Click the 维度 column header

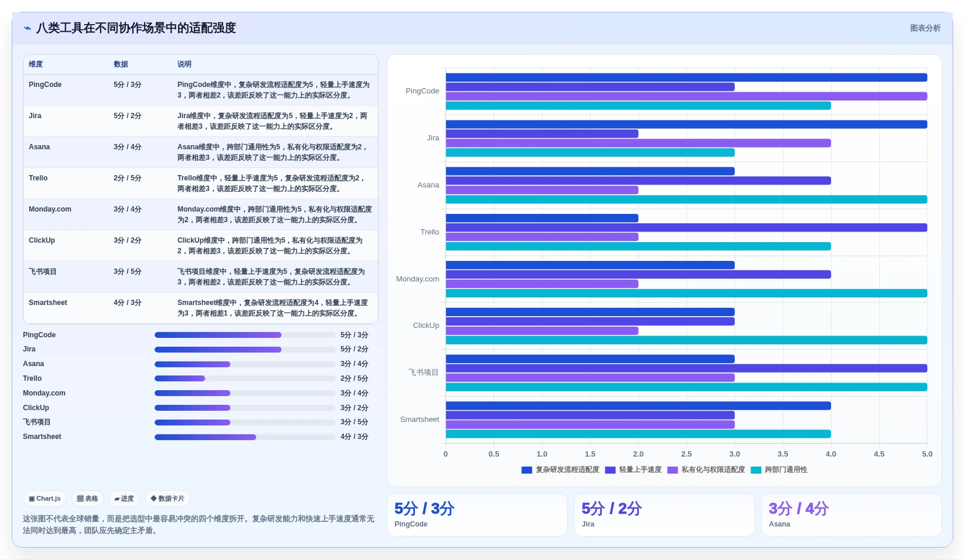[x=36, y=65]
